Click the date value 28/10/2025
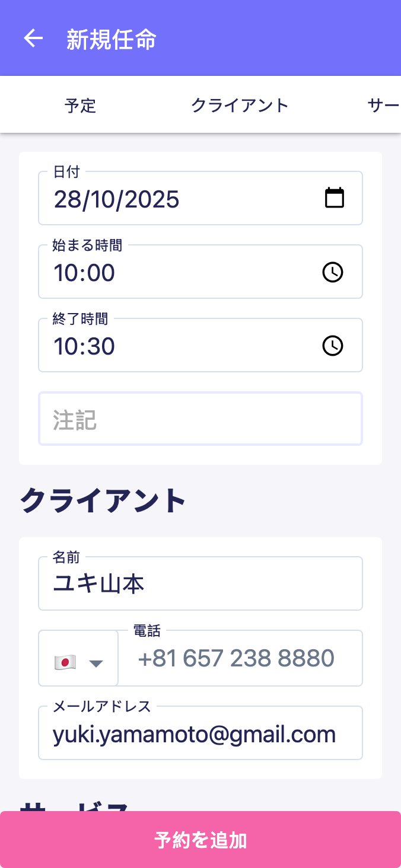 tap(117, 199)
